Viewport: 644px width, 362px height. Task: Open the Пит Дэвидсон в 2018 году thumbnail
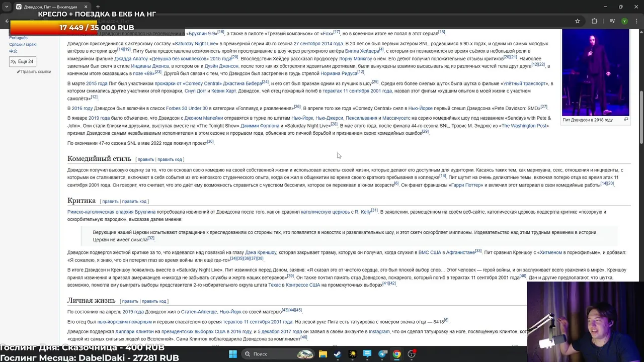click(x=595, y=72)
